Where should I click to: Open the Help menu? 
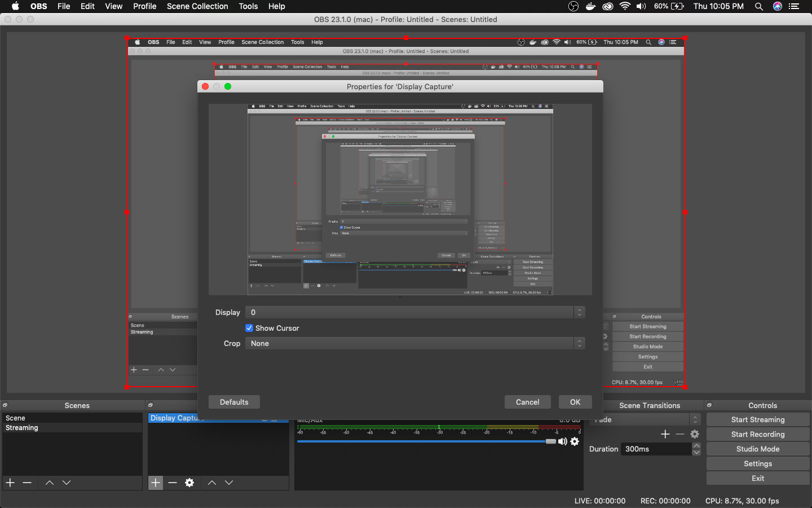pyautogui.click(x=276, y=6)
